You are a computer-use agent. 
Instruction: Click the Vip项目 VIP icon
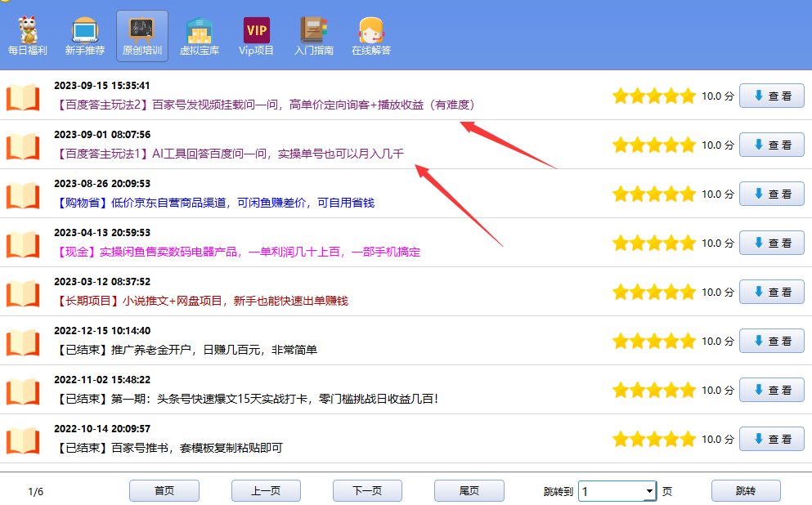click(x=256, y=31)
